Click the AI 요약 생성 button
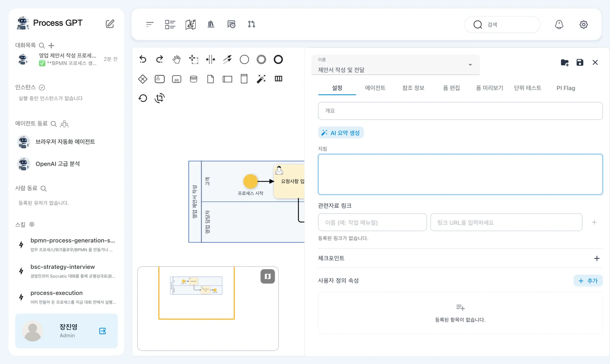 coord(341,133)
